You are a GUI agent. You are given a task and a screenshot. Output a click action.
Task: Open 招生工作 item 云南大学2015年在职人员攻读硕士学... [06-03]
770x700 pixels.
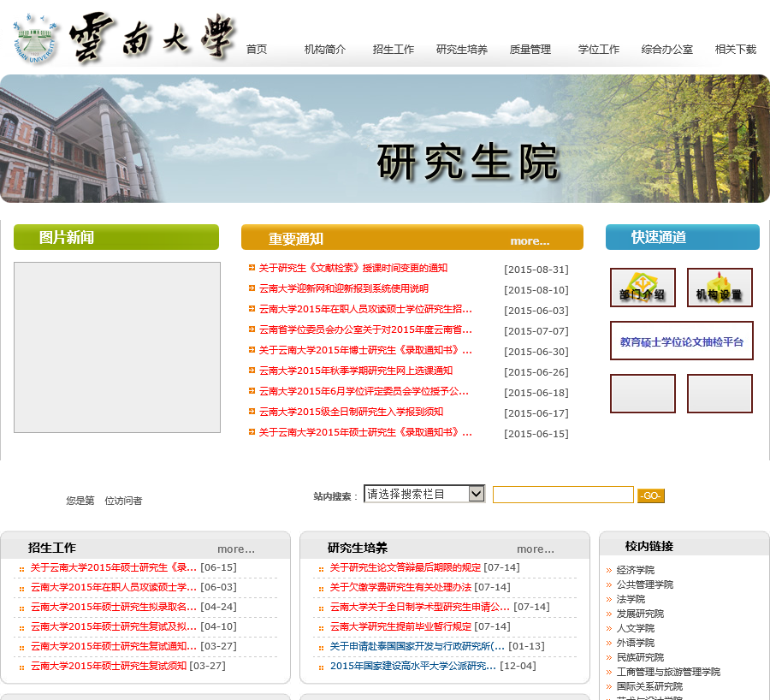point(114,587)
